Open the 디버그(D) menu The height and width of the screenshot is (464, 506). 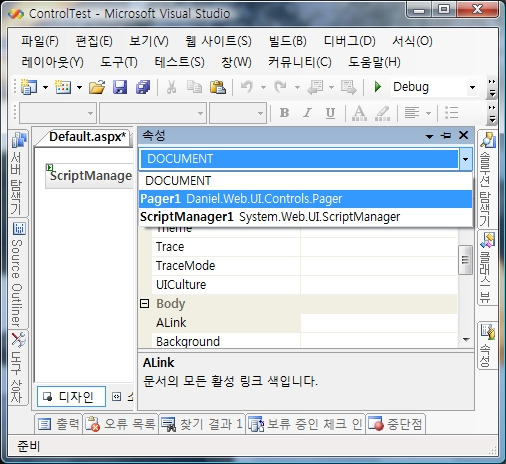point(350,41)
